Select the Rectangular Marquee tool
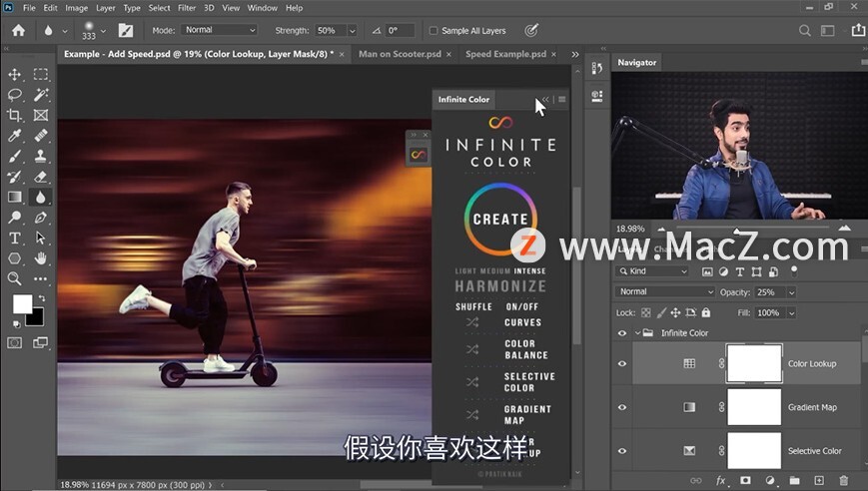The height and width of the screenshot is (491, 868). 40,74
